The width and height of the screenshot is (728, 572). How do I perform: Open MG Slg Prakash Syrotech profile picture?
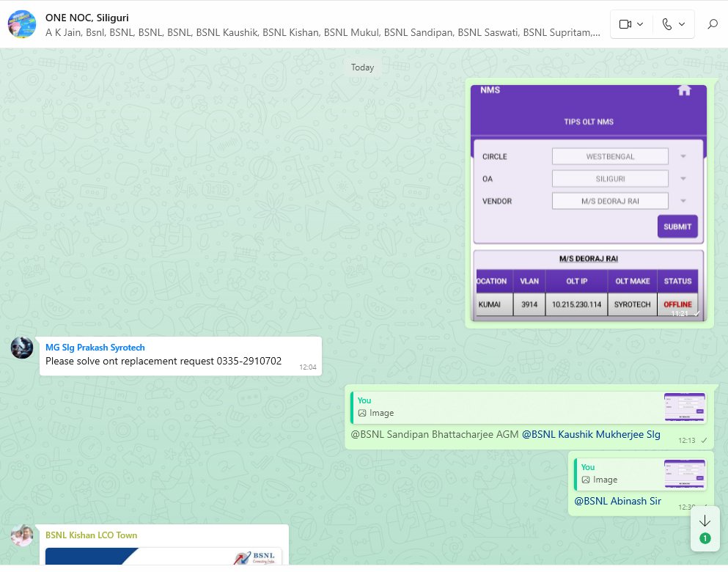[22, 348]
